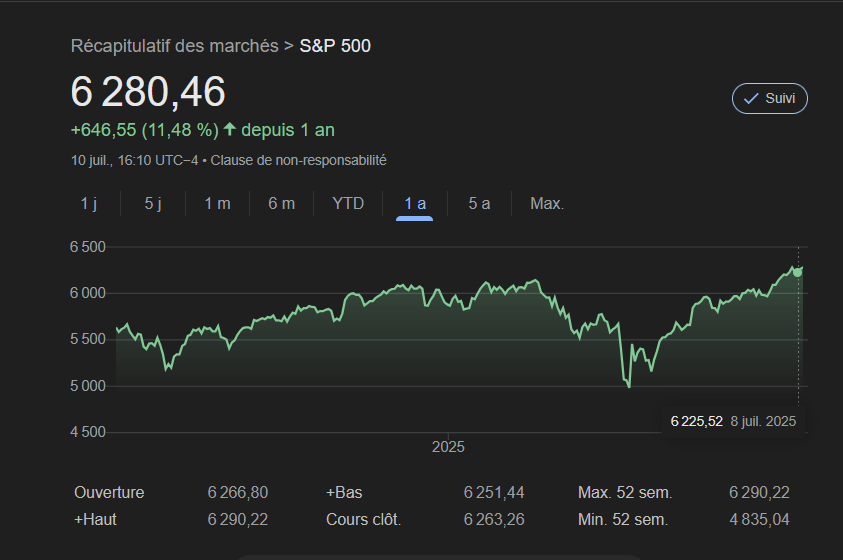
Task: Click the S&P 500 breadcrumb title
Action: pyautogui.click(x=335, y=46)
